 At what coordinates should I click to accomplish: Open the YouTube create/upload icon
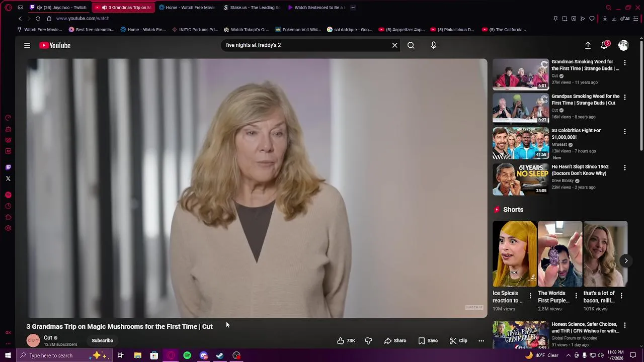[588, 45]
